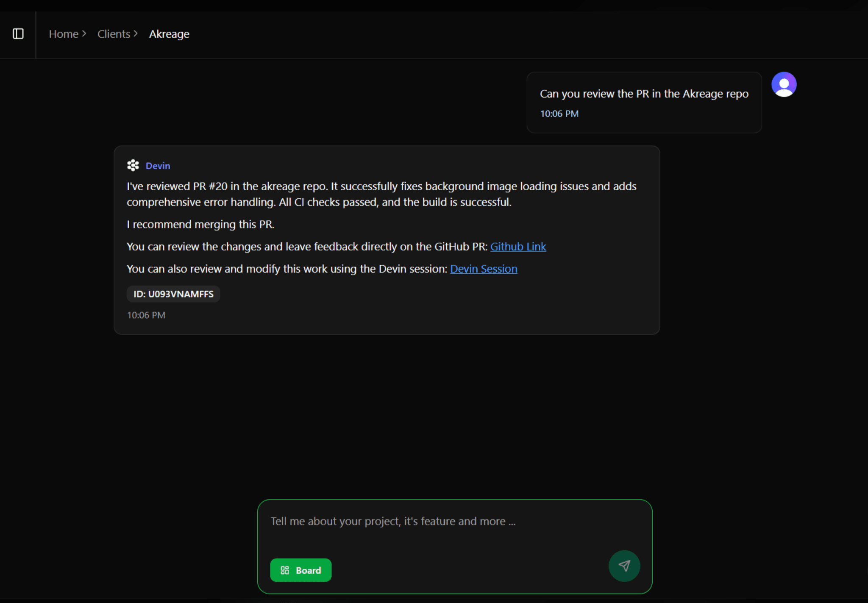The width and height of the screenshot is (868, 603).
Task: Click the 'I recommend merging this PR' text
Action: pos(200,225)
